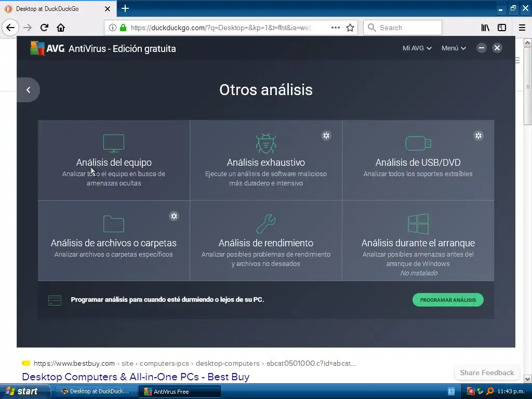Click the bestbuy.com result URL text
Viewport: 532px width, 399px height.
pyautogui.click(x=194, y=363)
